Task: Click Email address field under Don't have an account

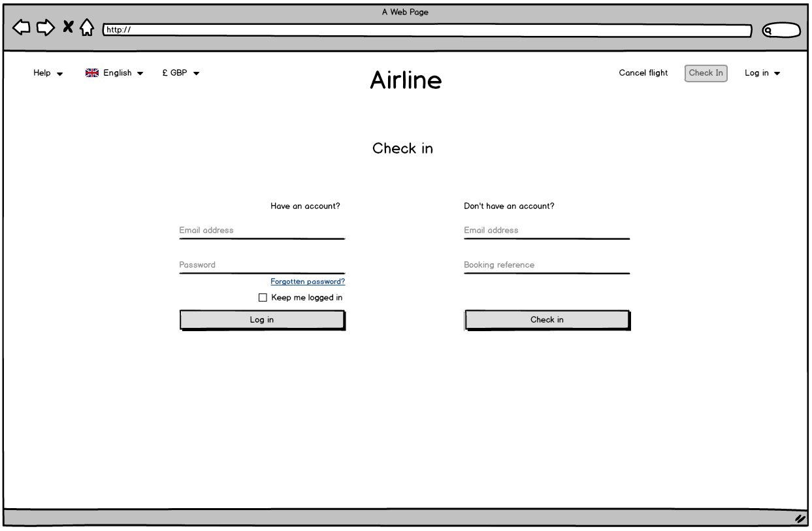Action: click(547, 231)
